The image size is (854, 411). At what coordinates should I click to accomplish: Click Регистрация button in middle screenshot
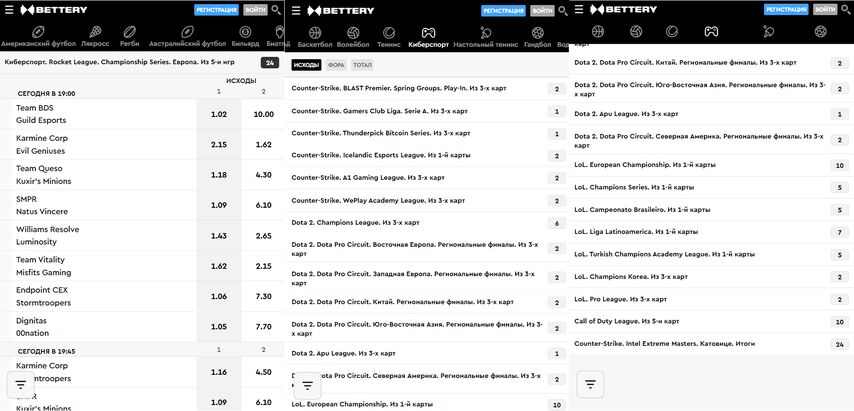pos(503,11)
